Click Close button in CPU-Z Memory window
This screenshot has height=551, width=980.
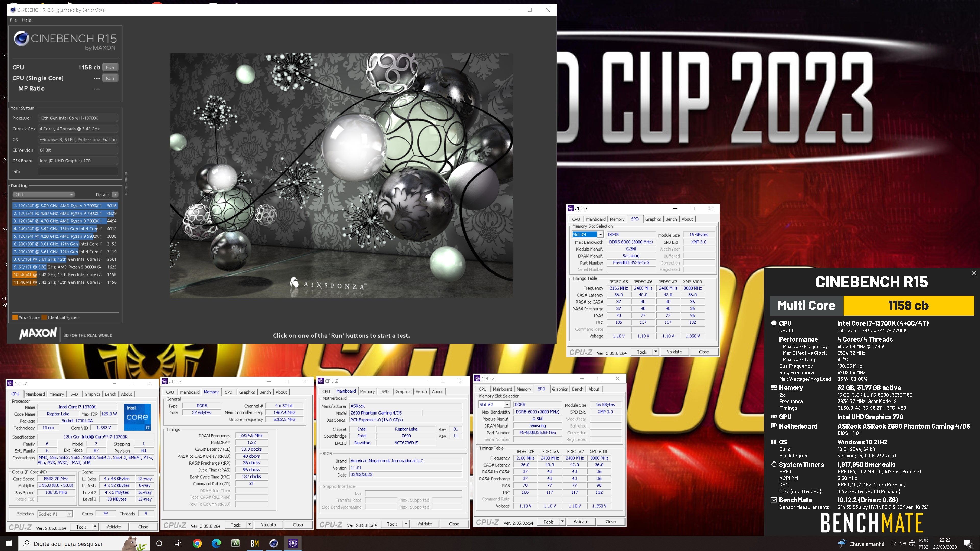298,525
